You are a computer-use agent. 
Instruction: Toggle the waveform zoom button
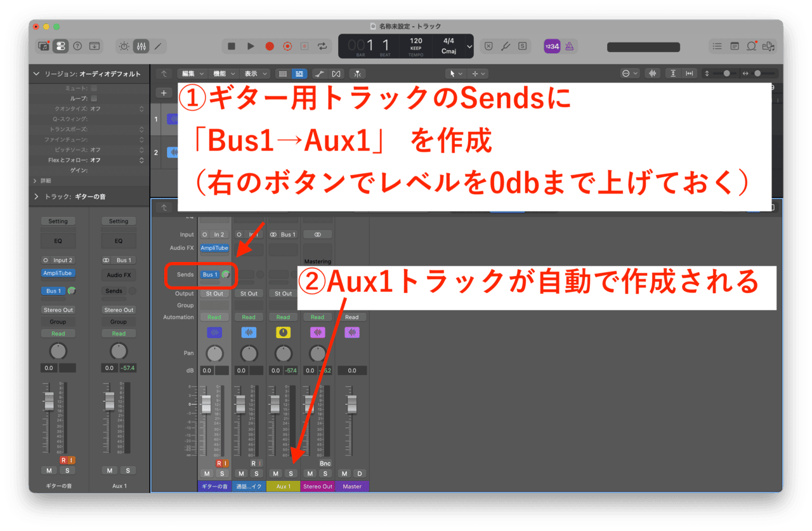[653, 74]
